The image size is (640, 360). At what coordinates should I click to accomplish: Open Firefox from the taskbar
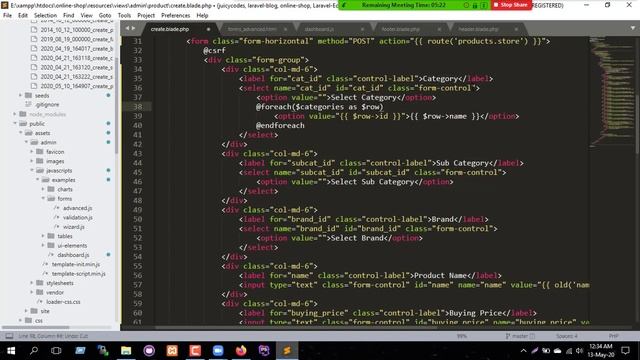(x=241, y=351)
